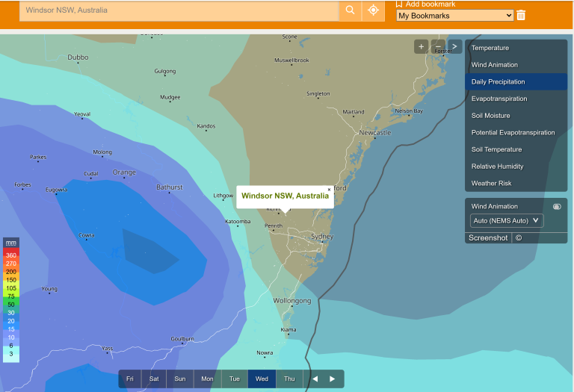574x392 pixels.
Task: Open the My Bookmarks dropdown
Action: (454, 16)
